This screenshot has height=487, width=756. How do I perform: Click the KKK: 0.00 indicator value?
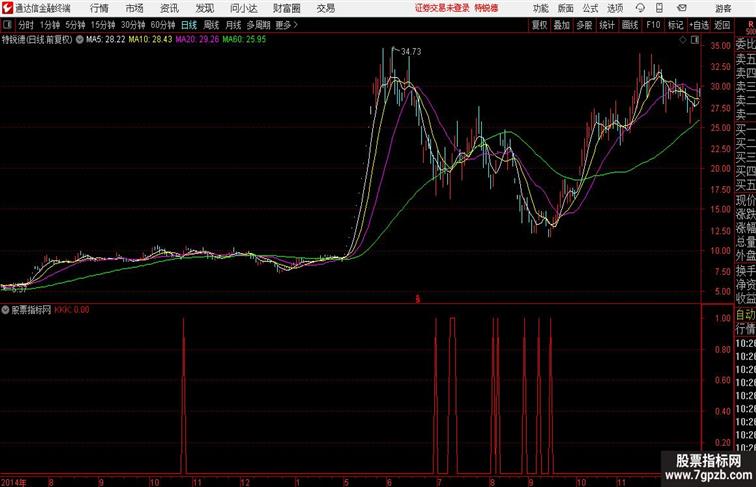(72, 310)
